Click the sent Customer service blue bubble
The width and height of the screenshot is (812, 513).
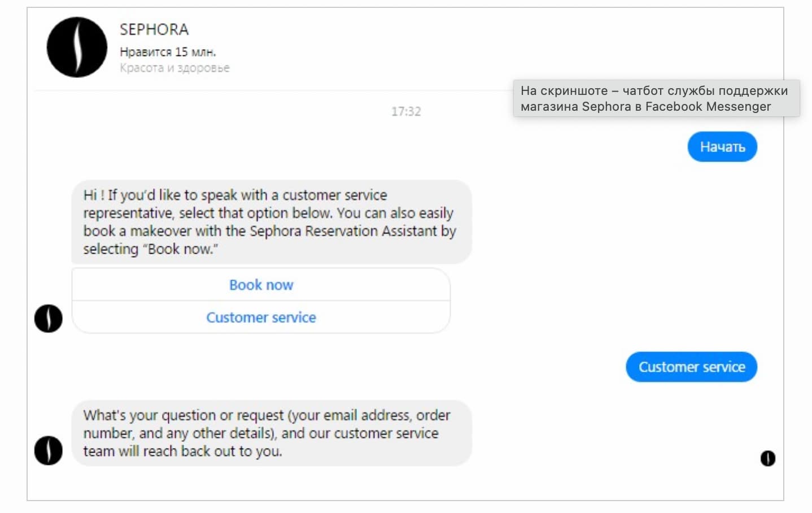click(x=691, y=367)
